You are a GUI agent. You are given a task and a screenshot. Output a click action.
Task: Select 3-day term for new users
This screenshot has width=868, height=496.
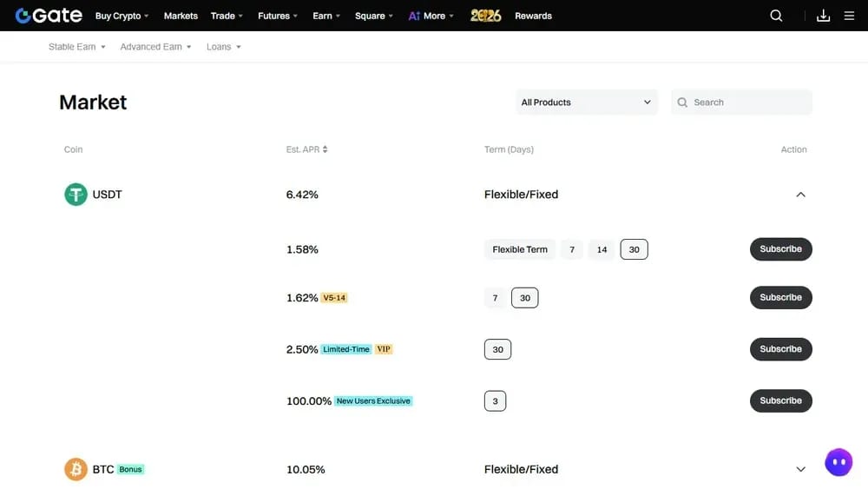tap(495, 400)
